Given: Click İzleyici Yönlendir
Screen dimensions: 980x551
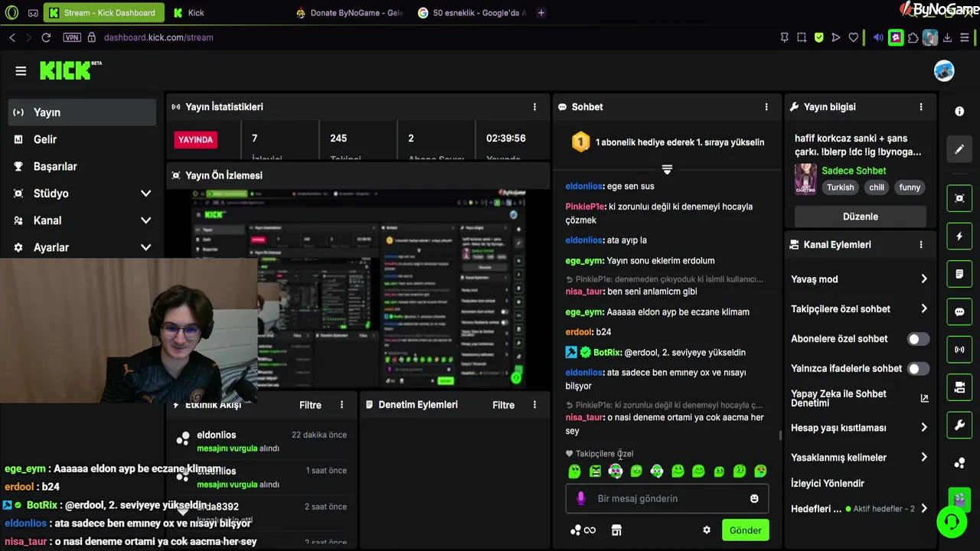Looking at the screenshot, I should tap(828, 484).
